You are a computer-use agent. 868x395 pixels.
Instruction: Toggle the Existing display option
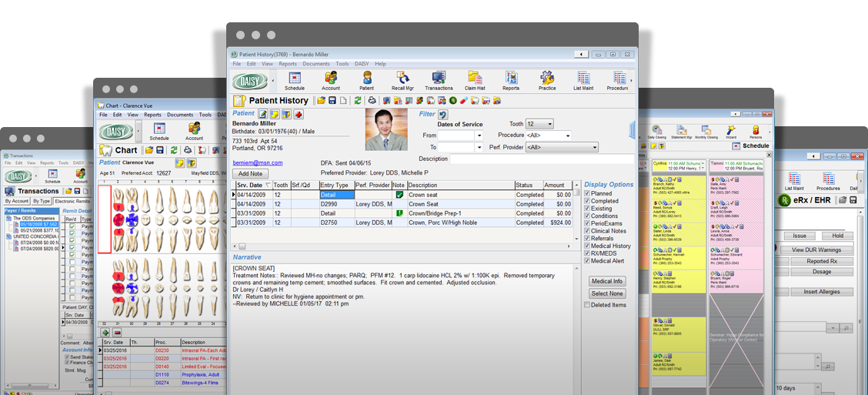point(587,209)
